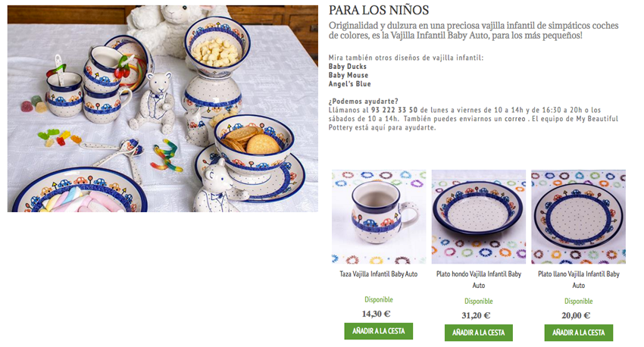Open the mug product thumbnail
This screenshot has width=644, height=347.
coord(379,217)
